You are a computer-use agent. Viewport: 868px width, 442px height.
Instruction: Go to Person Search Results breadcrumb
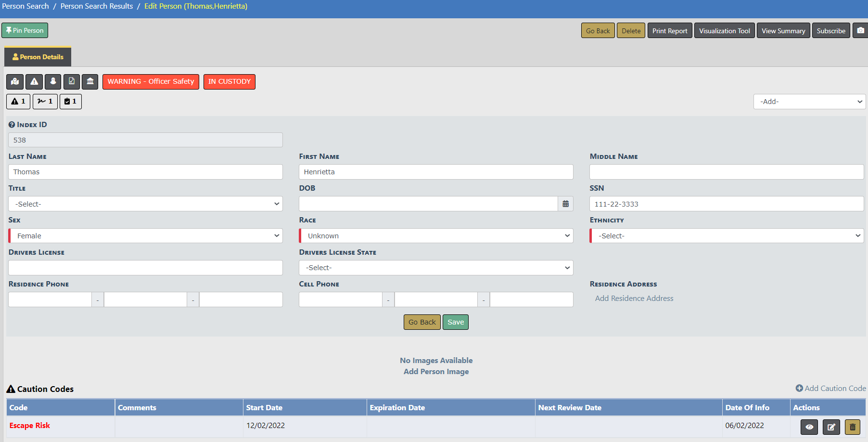pos(97,6)
